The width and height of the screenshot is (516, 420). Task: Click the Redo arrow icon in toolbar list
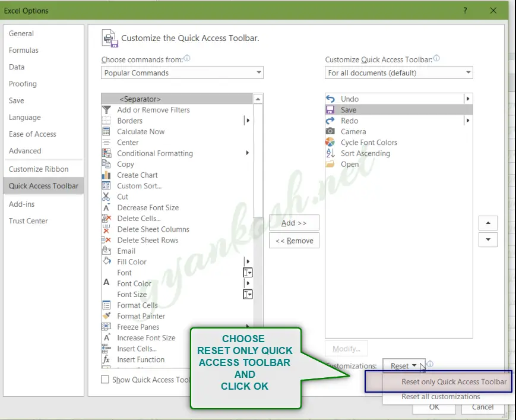click(330, 121)
